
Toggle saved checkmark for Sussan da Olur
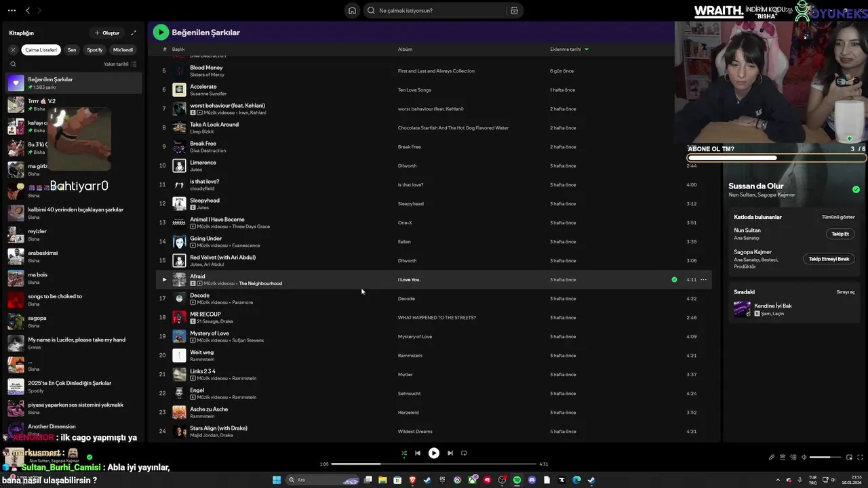coord(856,190)
